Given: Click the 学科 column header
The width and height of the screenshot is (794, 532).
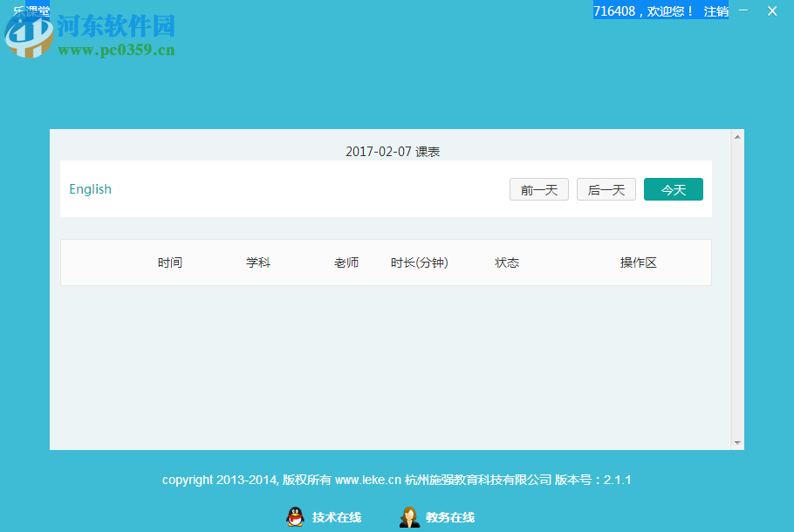Looking at the screenshot, I should tap(258, 263).
